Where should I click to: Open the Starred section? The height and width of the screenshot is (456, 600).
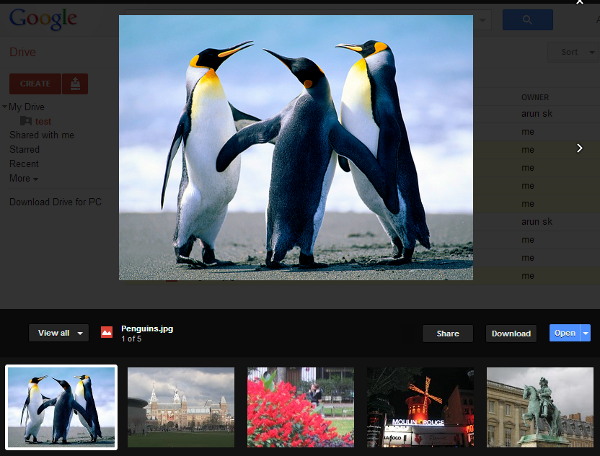click(x=24, y=150)
